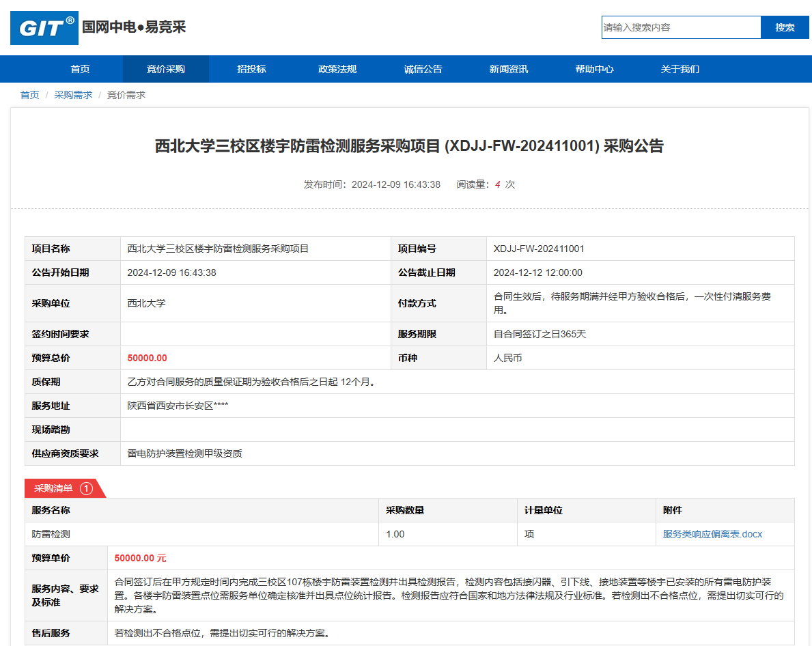Click the 竞价需求 breadcrumb item
This screenshot has width=812, height=646.
click(x=126, y=95)
